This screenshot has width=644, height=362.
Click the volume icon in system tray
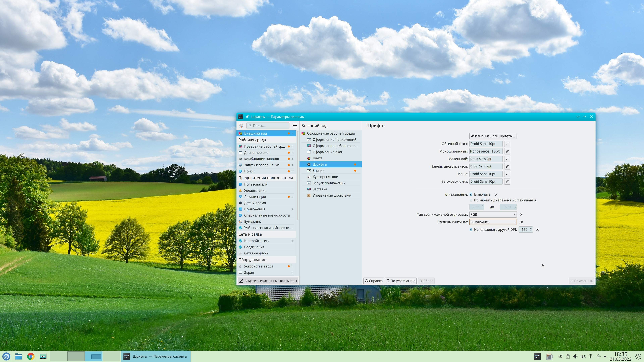(575, 356)
